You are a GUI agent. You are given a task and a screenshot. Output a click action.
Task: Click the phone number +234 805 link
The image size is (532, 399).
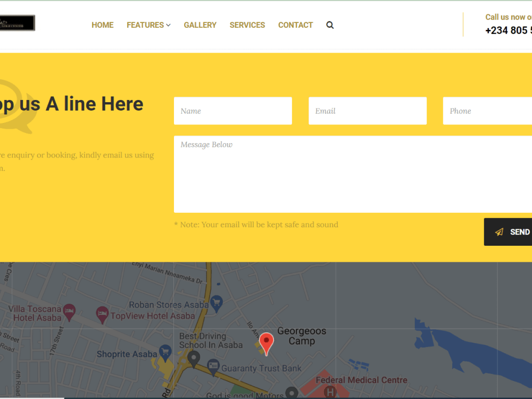[509, 30]
